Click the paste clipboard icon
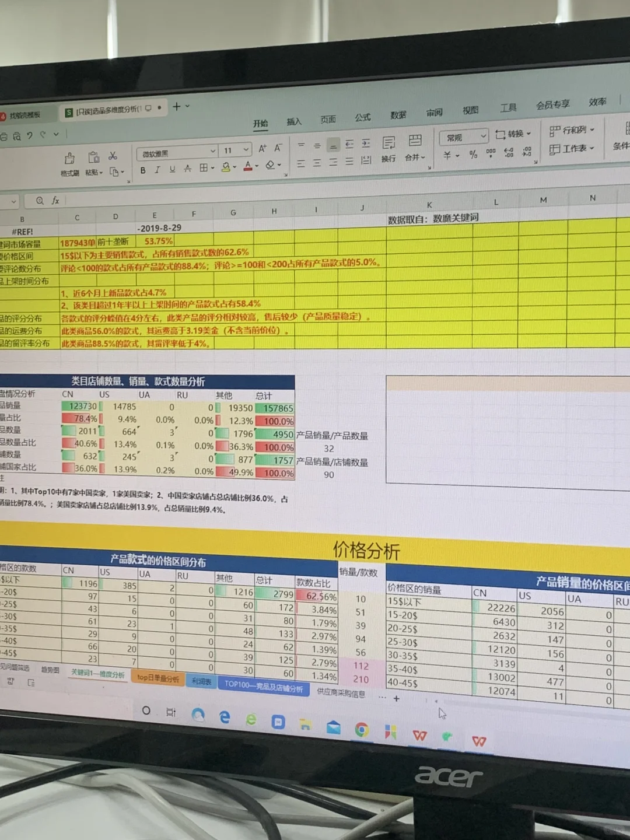Image resolution: width=630 pixels, height=840 pixels. tap(93, 157)
